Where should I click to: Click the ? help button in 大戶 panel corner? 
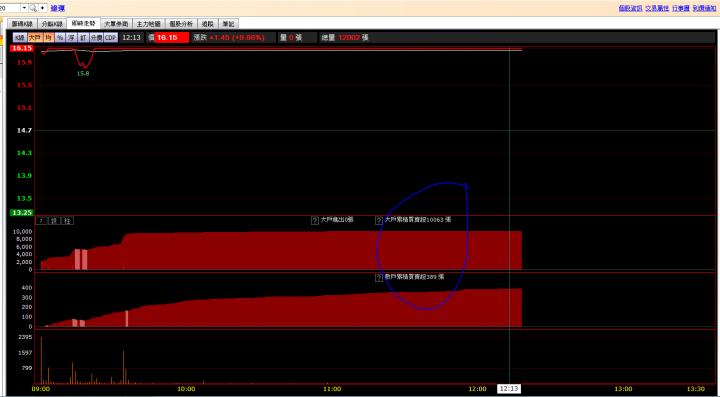click(x=41, y=221)
